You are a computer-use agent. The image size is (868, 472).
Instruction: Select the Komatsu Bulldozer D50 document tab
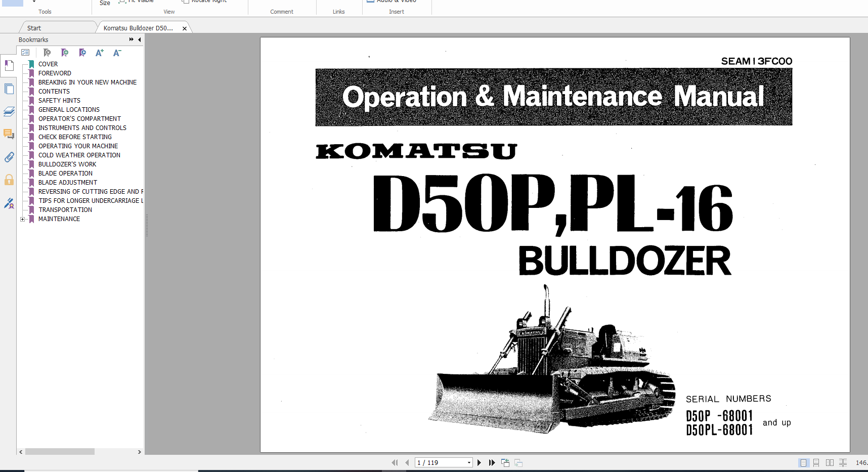[139, 27]
